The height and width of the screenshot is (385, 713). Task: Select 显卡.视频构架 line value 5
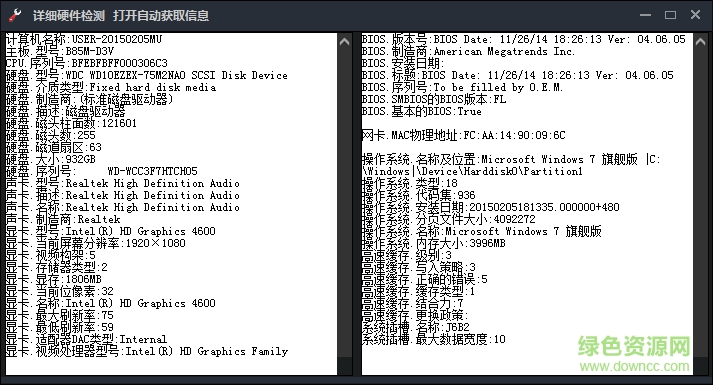click(50, 255)
